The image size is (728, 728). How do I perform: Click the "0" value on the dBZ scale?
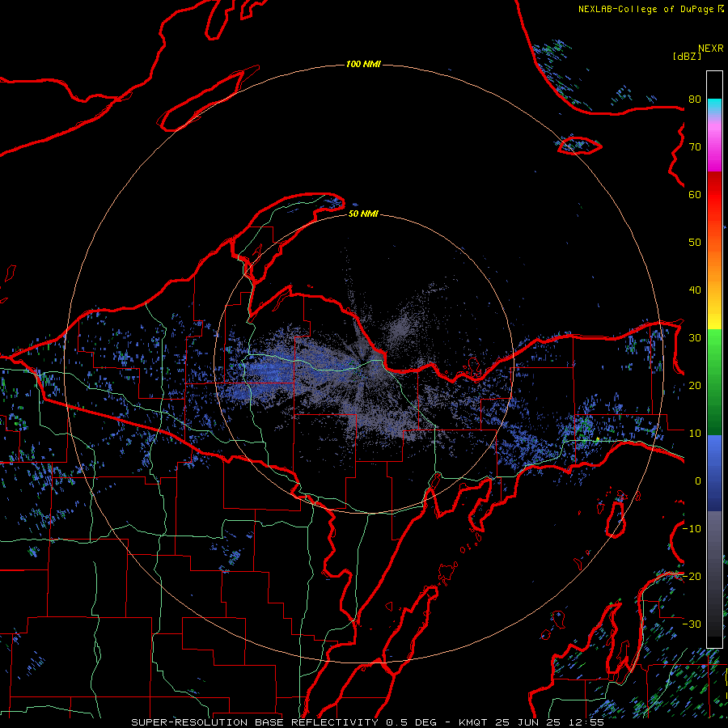(x=698, y=481)
